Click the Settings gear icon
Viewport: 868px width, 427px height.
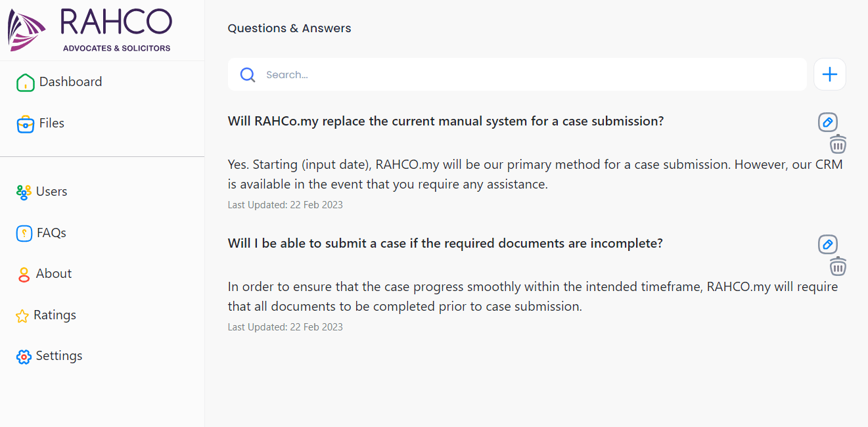point(24,357)
